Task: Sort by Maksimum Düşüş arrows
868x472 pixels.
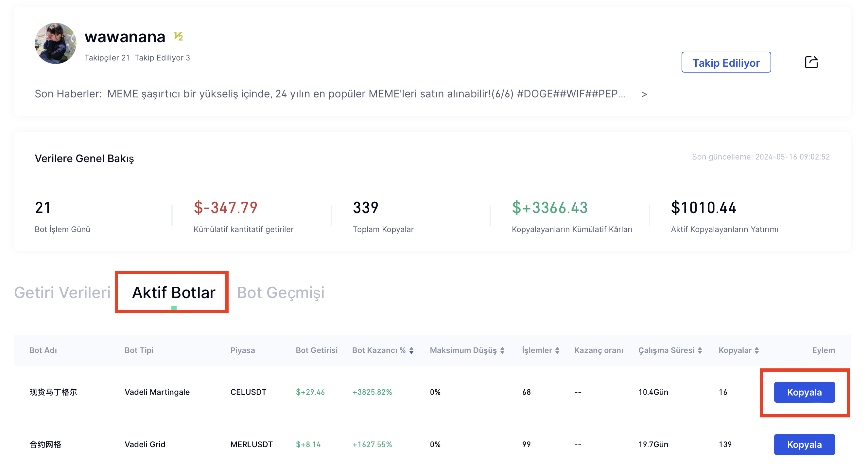Action: coord(502,350)
